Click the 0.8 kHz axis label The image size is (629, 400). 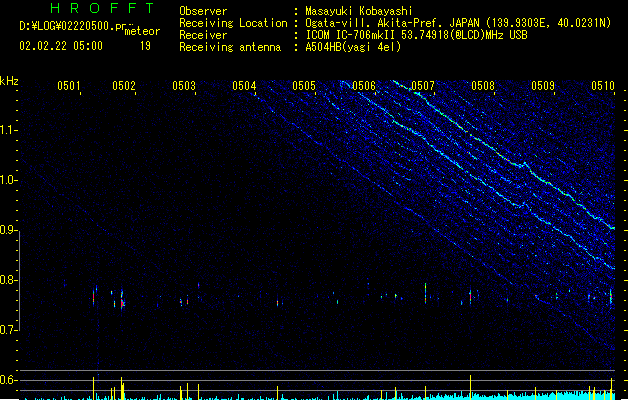(7, 280)
